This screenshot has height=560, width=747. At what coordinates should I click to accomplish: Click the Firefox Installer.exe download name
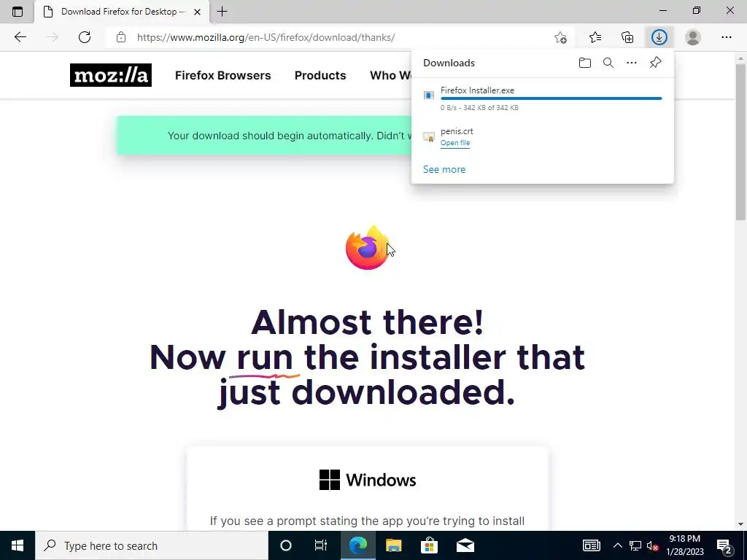click(477, 90)
